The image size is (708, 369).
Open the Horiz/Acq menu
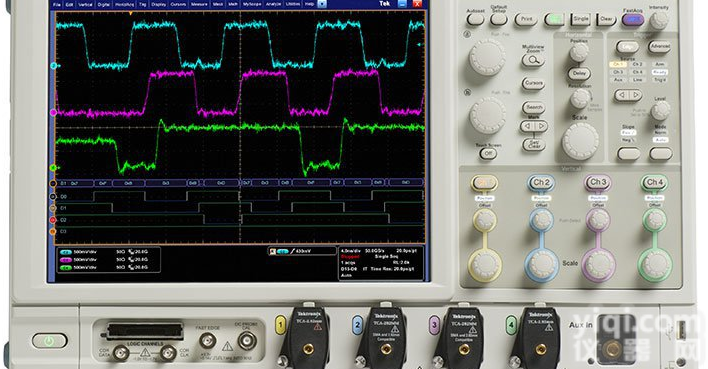tap(124, 5)
